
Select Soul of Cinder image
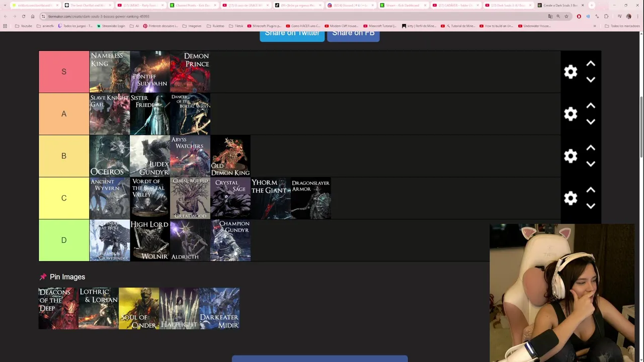coord(139,308)
